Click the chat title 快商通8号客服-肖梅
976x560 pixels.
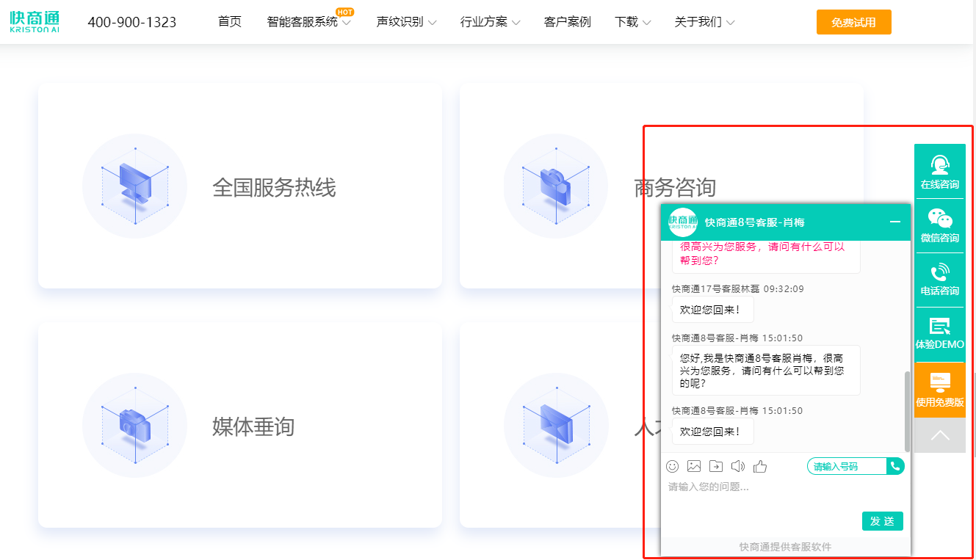click(x=754, y=222)
